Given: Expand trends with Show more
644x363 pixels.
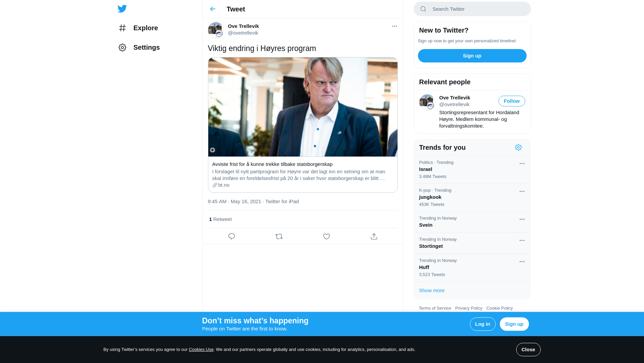Looking at the screenshot, I should (432, 290).
